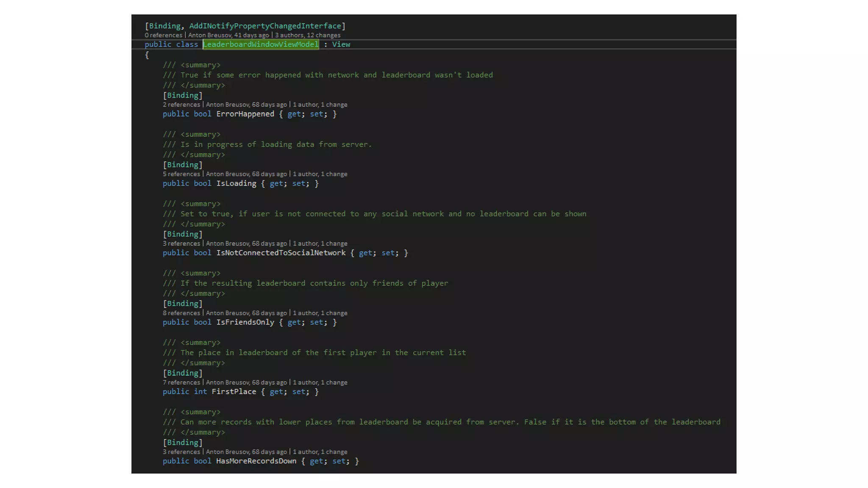Open 'Anton Breusov, 68 days ago' link above IsLoading
This screenshot has width=868, height=488.
coord(246,174)
